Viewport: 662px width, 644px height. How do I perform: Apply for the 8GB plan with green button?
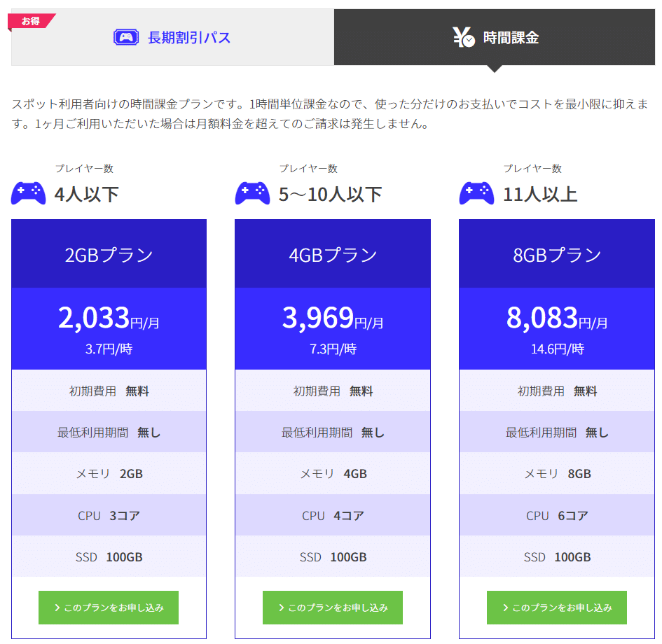557,608
